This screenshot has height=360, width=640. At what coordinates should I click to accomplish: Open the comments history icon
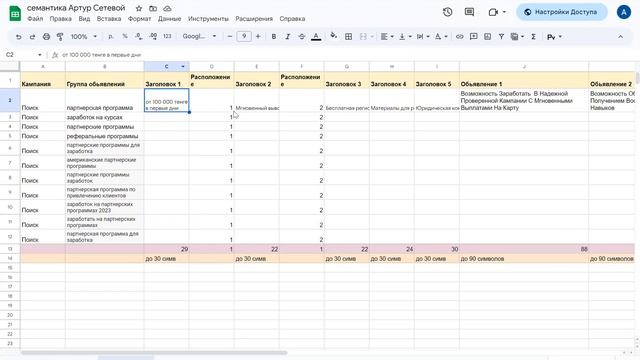[x=469, y=12]
